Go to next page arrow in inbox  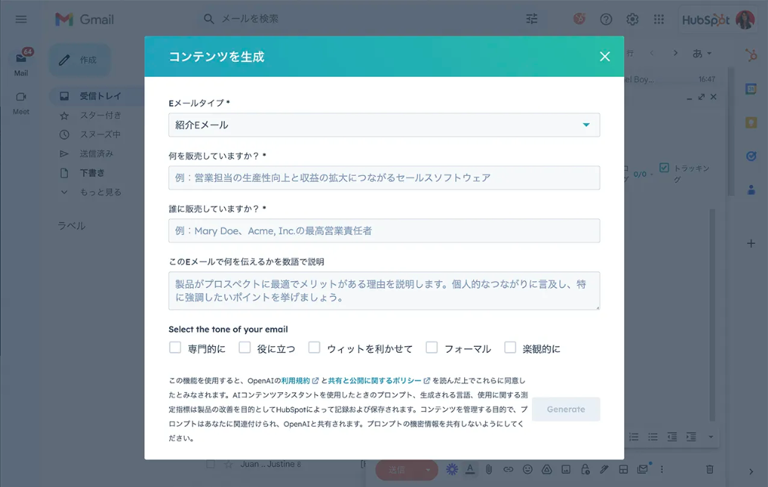click(675, 53)
